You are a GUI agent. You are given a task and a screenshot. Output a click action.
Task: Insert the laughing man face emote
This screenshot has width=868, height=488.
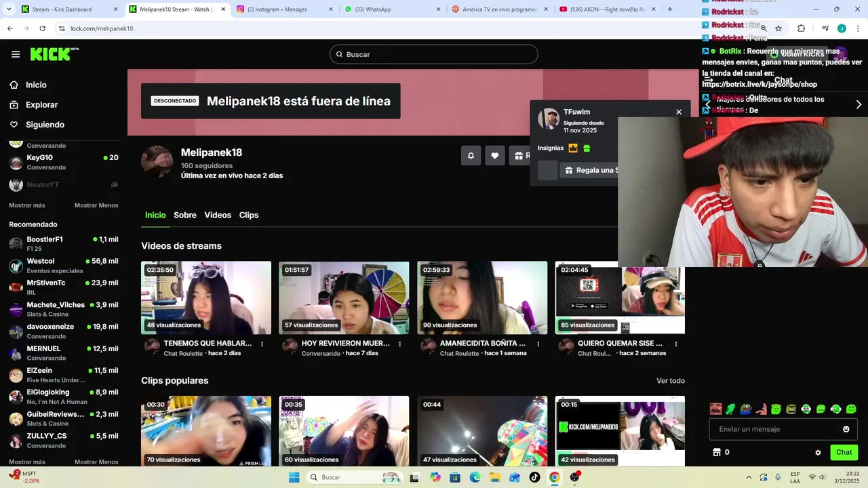[x=716, y=409]
